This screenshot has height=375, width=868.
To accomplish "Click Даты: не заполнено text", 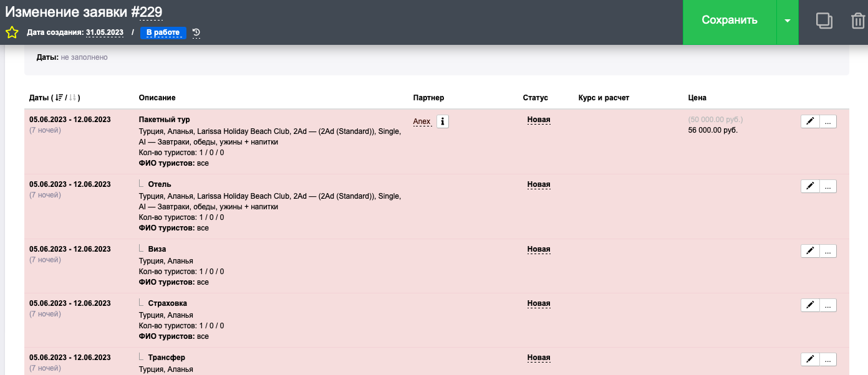I will (72, 57).
